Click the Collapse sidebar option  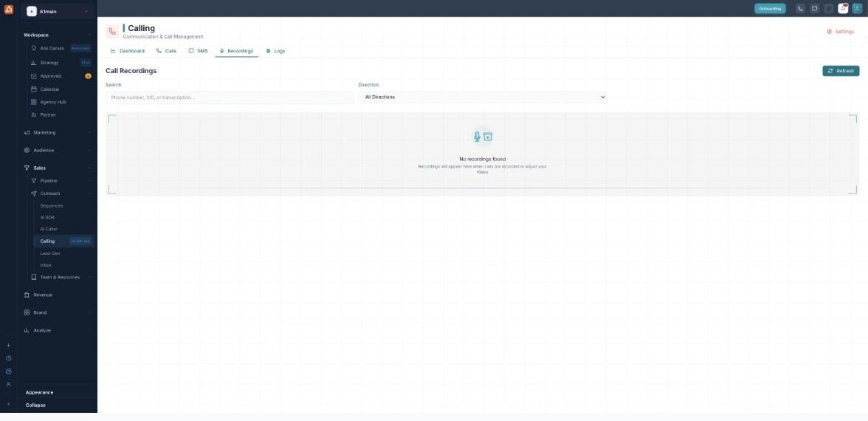point(35,405)
